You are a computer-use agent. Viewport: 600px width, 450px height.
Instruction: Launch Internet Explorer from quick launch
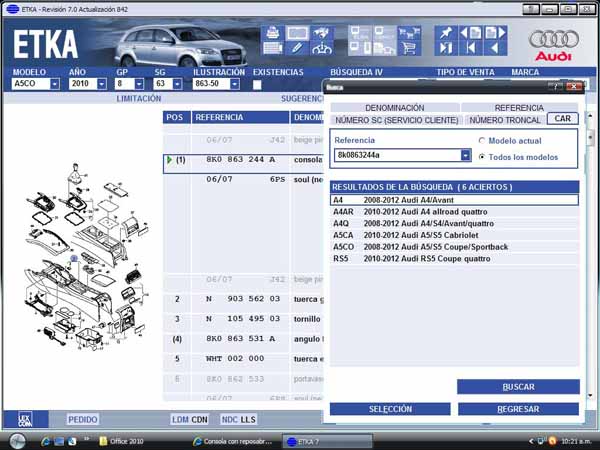pyautogui.click(x=46, y=441)
